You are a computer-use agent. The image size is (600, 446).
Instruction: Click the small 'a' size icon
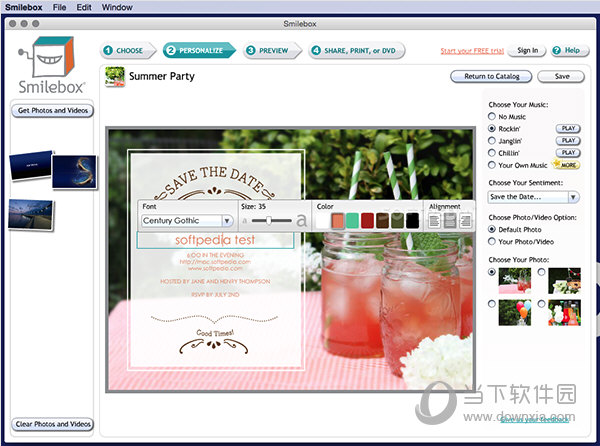tap(245, 221)
